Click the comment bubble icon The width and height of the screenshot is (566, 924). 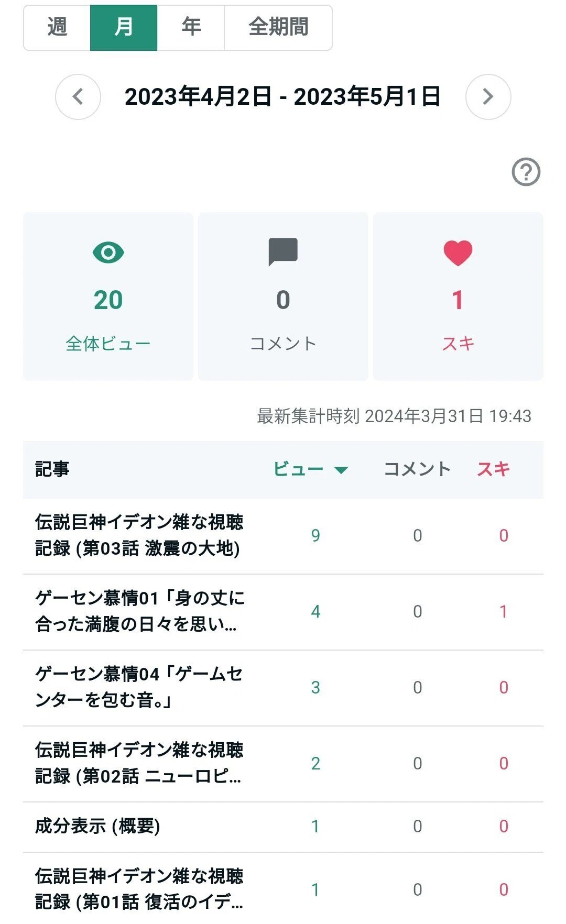(x=283, y=252)
